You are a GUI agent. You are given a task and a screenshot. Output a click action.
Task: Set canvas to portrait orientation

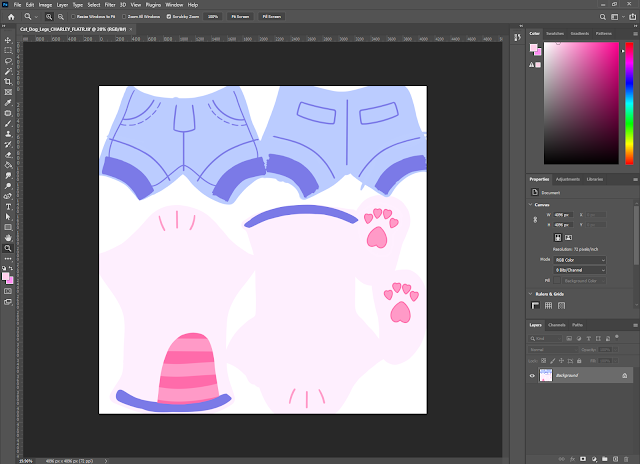click(x=558, y=237)
